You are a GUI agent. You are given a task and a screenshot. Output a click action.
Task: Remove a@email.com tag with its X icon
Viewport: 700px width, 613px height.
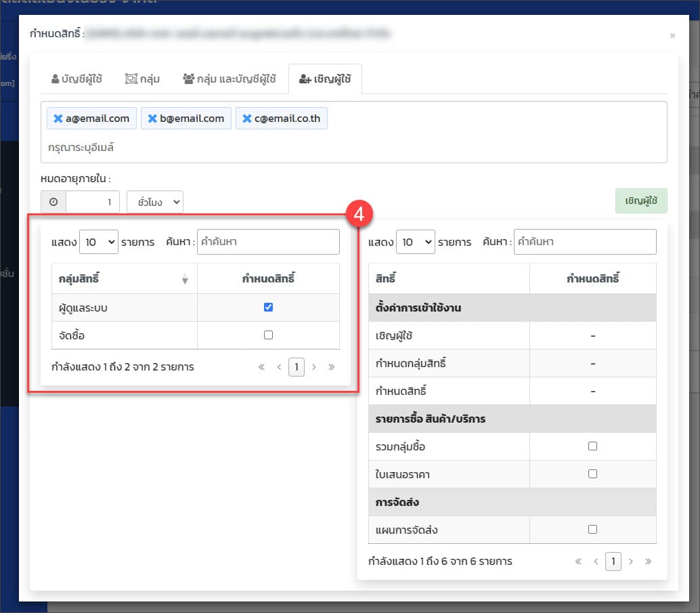pyautogui.click(x=58, y=119)
